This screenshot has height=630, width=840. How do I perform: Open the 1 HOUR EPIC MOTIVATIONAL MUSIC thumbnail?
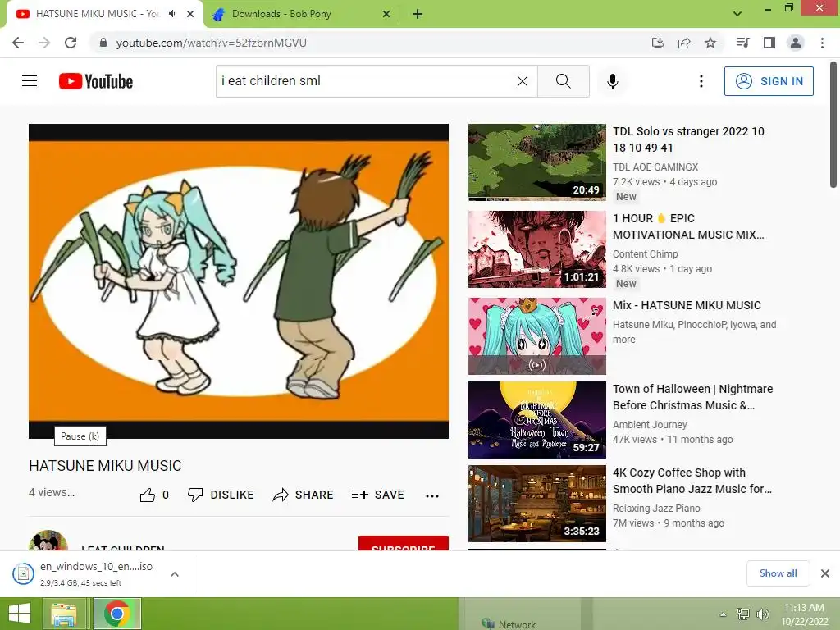click(536, 249)
